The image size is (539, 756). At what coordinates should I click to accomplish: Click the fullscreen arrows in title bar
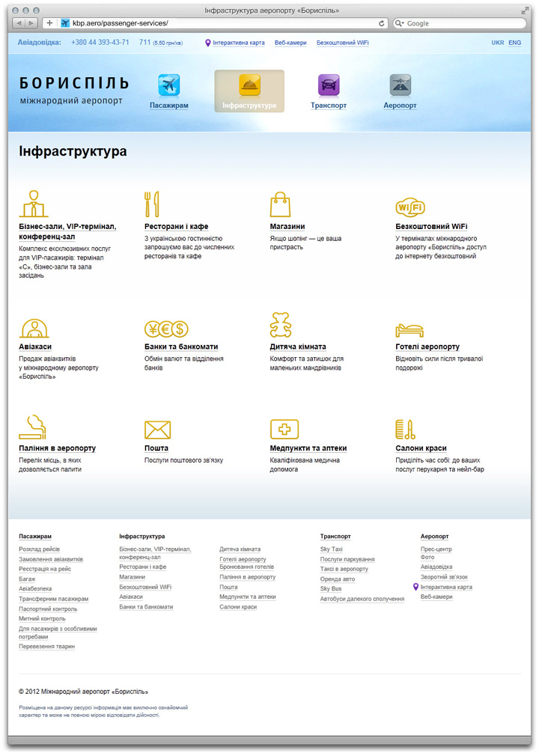pyautogui.click(x=525, y=10)
